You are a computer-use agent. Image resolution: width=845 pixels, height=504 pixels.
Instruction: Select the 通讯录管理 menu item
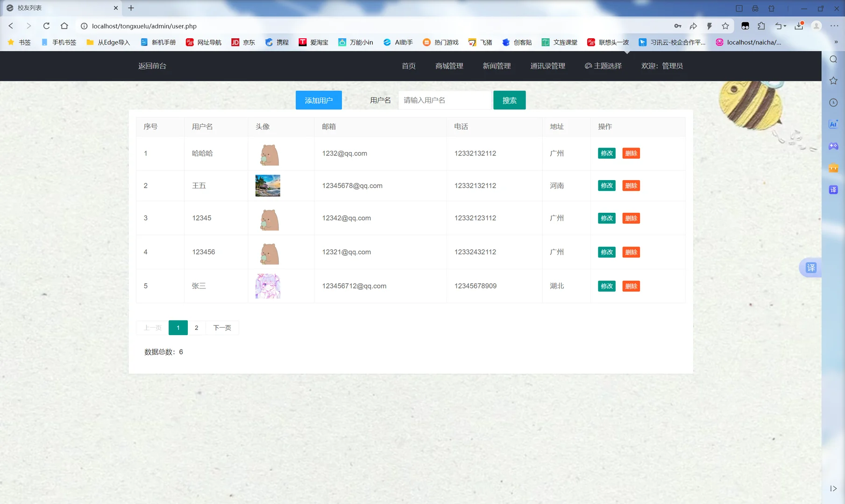(547, 66)
